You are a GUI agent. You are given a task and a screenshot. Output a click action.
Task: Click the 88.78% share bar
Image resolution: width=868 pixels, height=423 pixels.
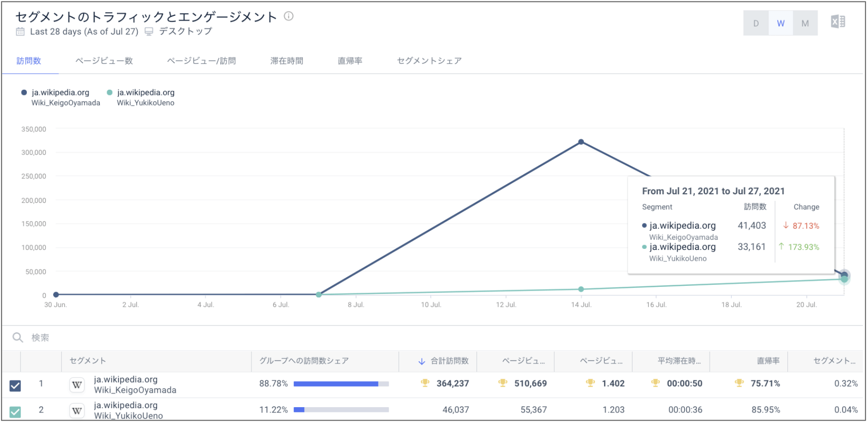point(341,384)
